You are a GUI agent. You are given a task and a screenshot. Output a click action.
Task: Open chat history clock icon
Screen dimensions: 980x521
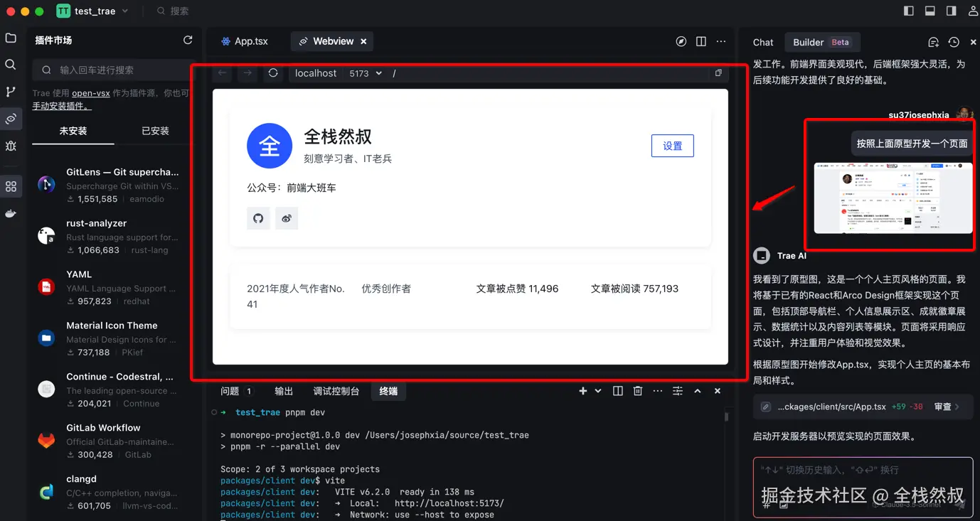pyautogui.click(x=954, y=42)
